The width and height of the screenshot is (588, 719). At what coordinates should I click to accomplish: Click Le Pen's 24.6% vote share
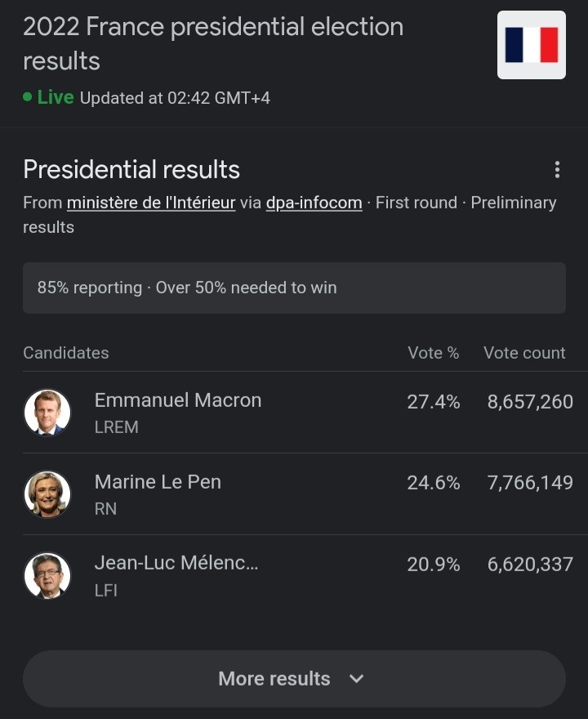tap(434, 483)
